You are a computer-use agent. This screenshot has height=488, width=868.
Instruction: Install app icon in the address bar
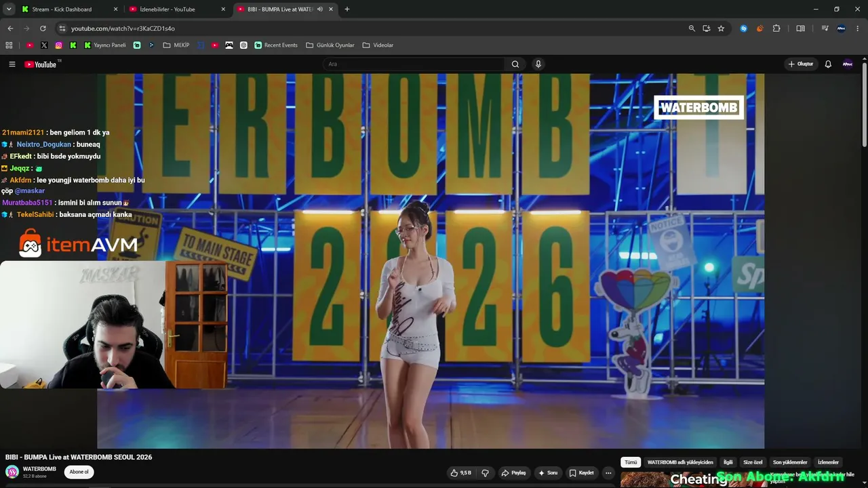click(707, 28)
